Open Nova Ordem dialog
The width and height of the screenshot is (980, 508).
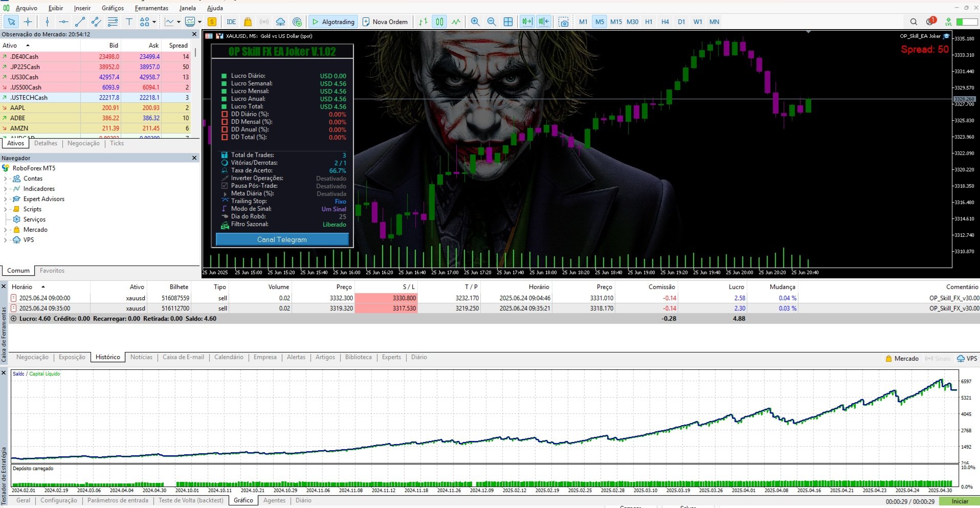click(x=385, y=21)
